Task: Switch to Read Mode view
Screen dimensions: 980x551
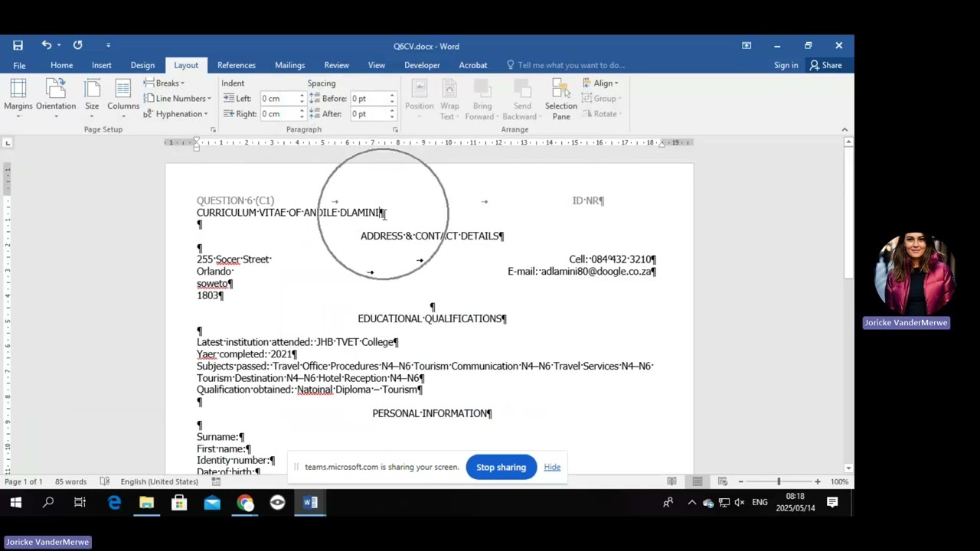Action: 671,481
